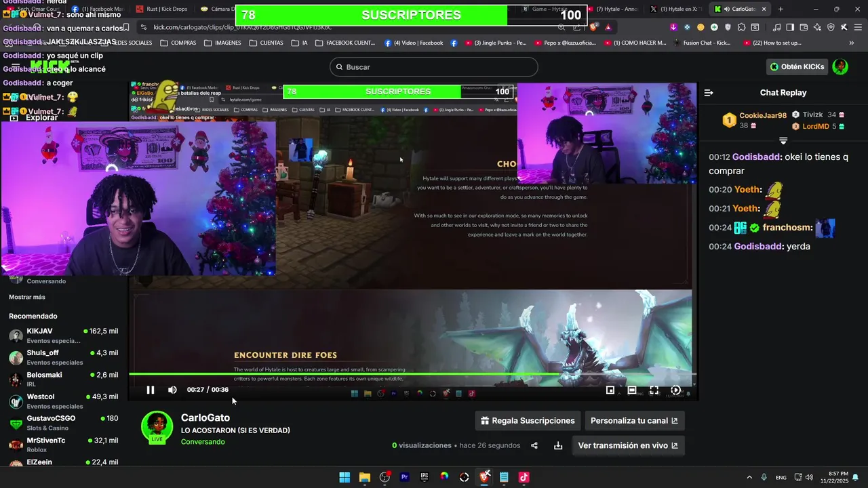Switch to (7) Hytale YouTube tab

coord(612,9)
